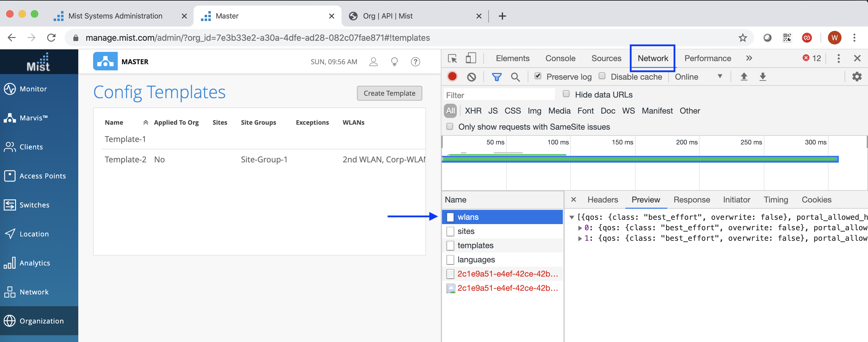Open Marvis in the Mist sidebar
868x342 pixels.
point(33,118)
